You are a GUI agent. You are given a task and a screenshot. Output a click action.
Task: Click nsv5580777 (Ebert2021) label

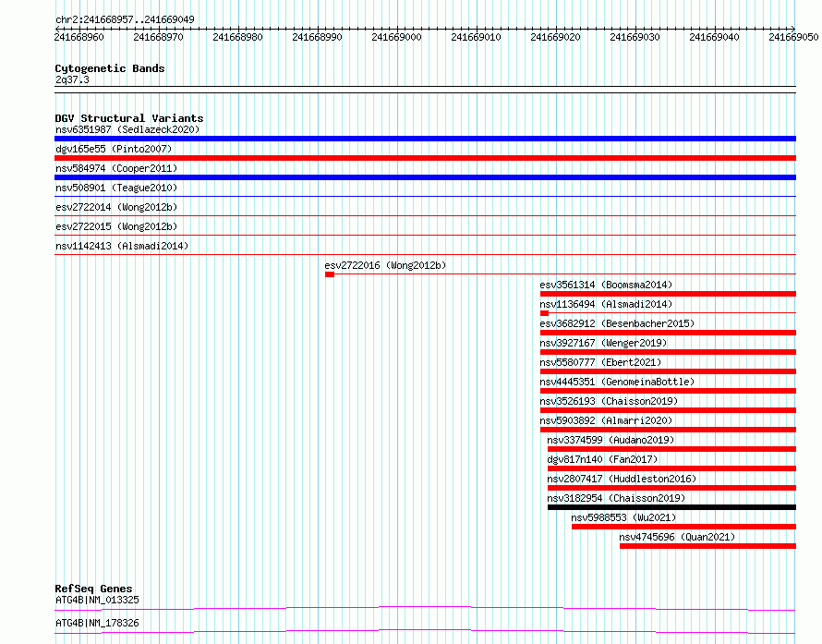(x=600, y=362)
